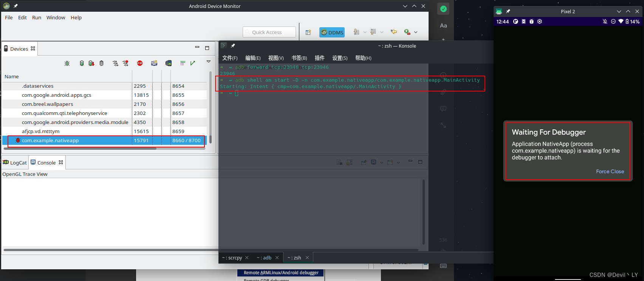Click the Start OpenGL Trace icon
The width and height of the screenshot is (644, 281).
tap(193, 63)
